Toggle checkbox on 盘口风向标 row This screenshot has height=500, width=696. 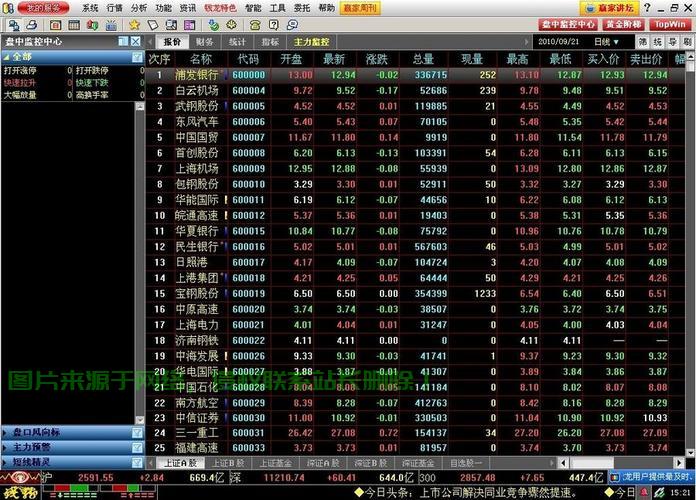click(137, 432)
